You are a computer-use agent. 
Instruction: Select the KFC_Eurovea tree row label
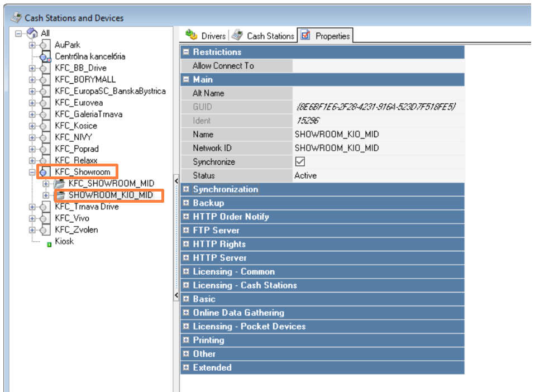79,103
